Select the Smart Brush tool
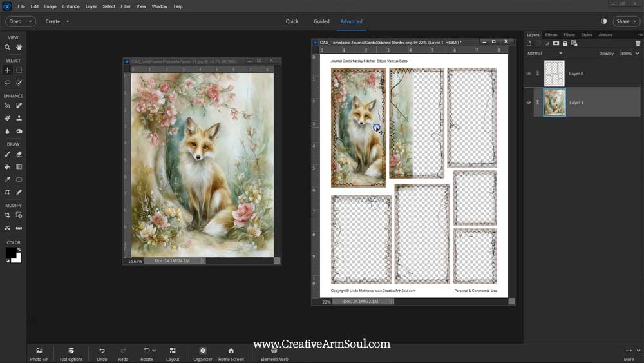The image size is (644, 363). coord(7,119)
